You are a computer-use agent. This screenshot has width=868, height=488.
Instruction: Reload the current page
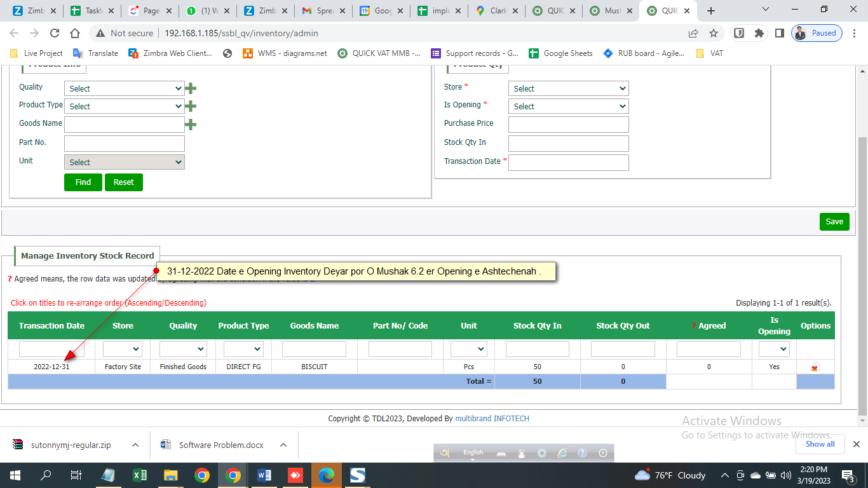click(x=55, y=33)
